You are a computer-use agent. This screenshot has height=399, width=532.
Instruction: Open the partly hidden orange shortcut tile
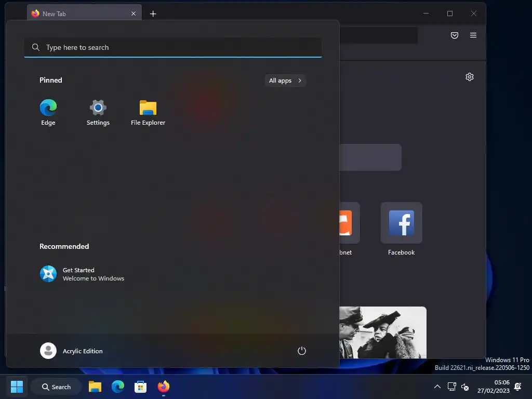350,223
